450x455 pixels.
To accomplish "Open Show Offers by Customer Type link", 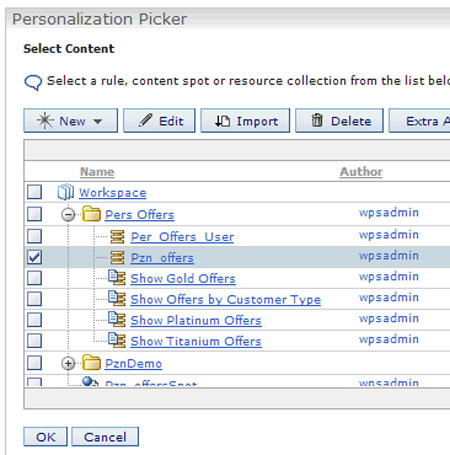I will (x=226, y=299).
